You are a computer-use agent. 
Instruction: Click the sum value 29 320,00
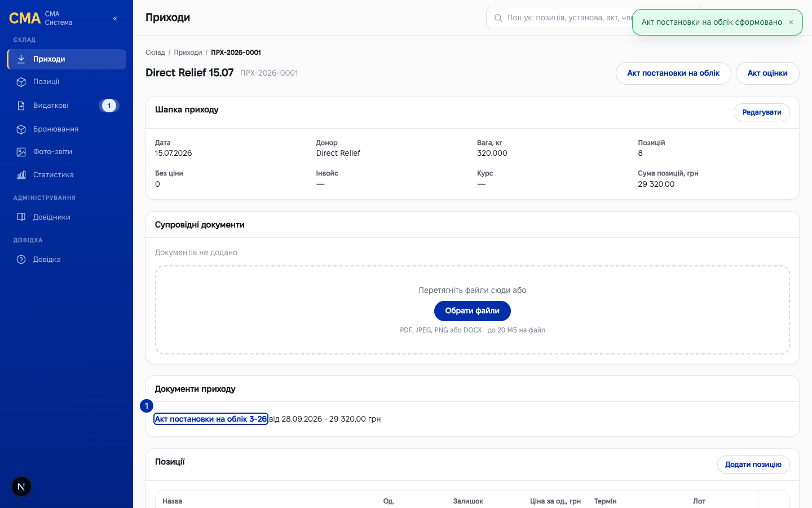tap(656, 184)
